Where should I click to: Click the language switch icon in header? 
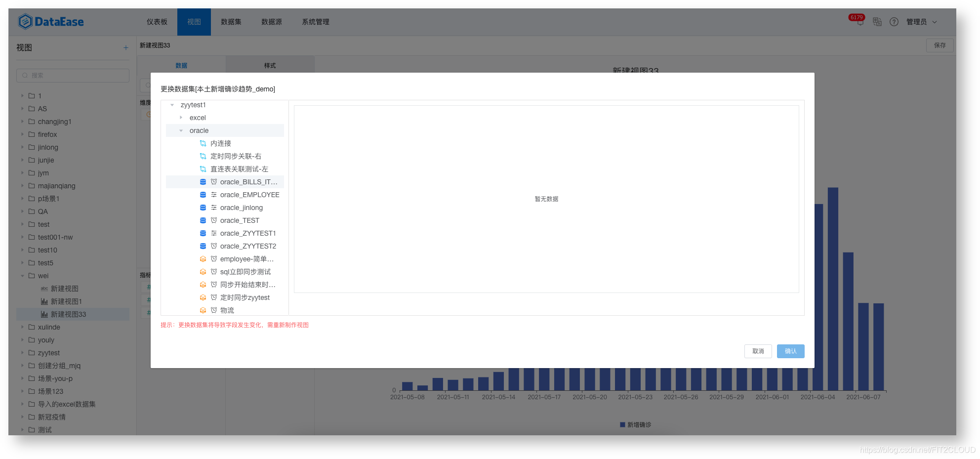(x=877, y=22)
